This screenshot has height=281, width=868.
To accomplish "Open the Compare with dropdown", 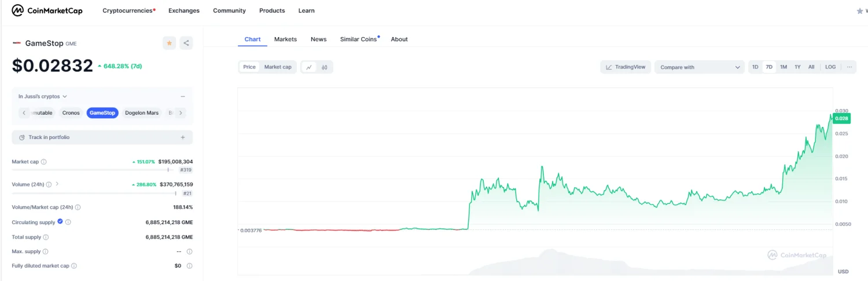I will pos(700,67).
